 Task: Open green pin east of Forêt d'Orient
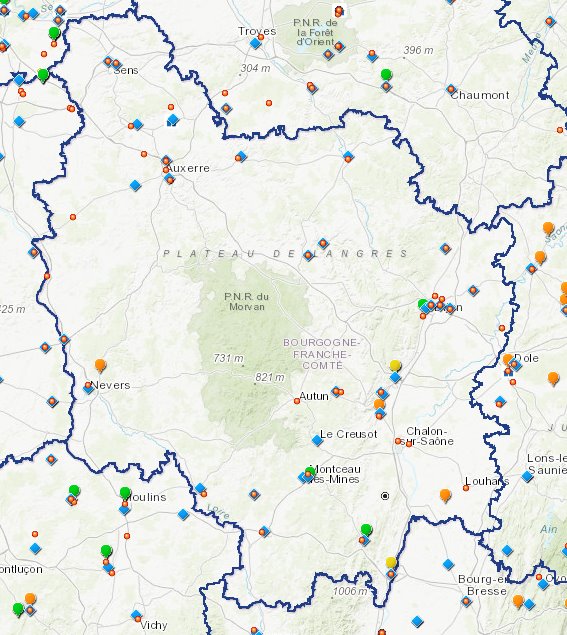386,75
